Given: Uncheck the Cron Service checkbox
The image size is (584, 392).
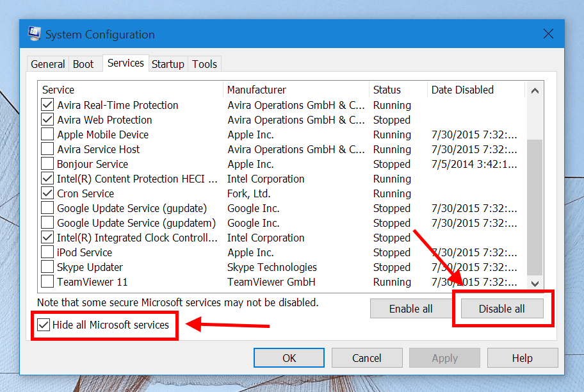Looking at the screenshot, I should point(47,193).
